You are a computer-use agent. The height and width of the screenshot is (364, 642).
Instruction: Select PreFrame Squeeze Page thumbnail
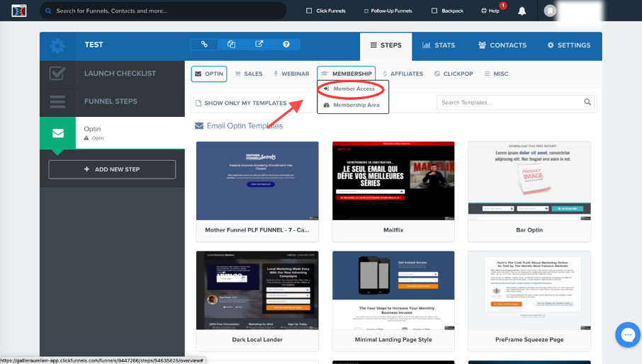pos(529,290)
